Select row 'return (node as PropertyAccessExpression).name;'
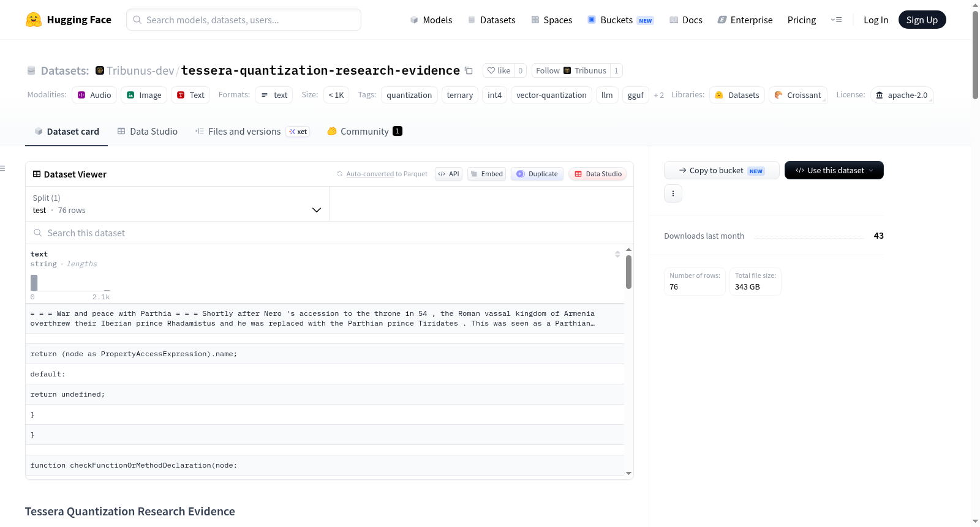 point(325,354)
